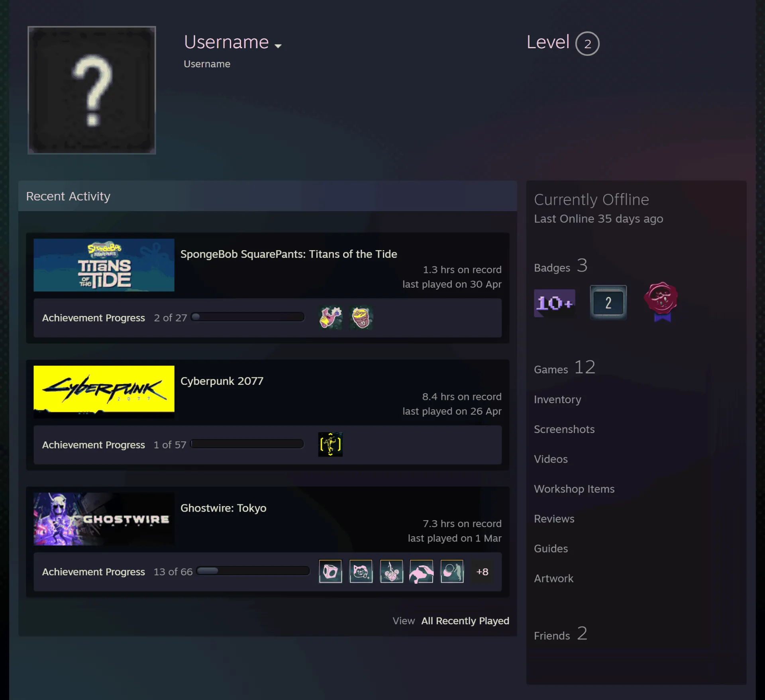The image size is (765, 700).
Task: Open the second SpongeBob achievement icon
Action: [361, 318]
